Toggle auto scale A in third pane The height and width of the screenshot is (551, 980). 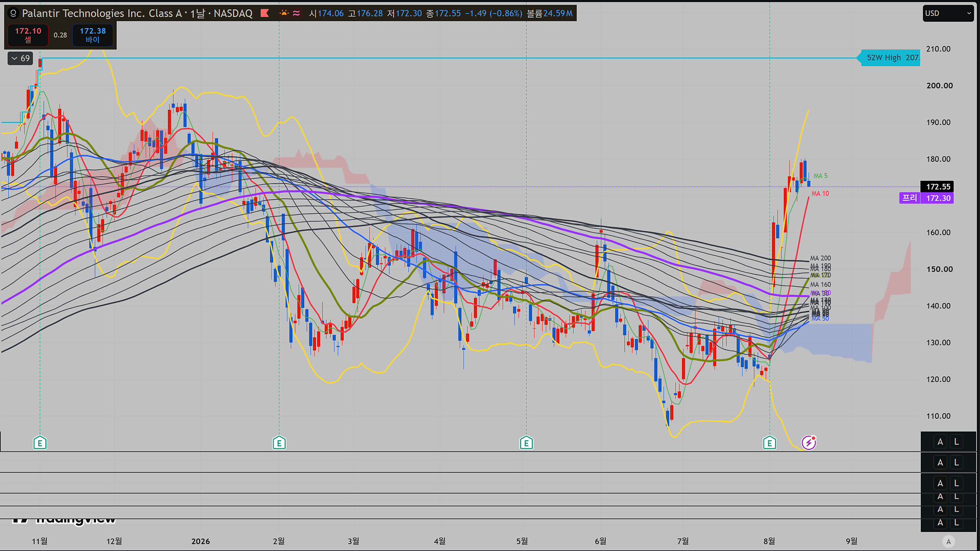pos(940,483)
